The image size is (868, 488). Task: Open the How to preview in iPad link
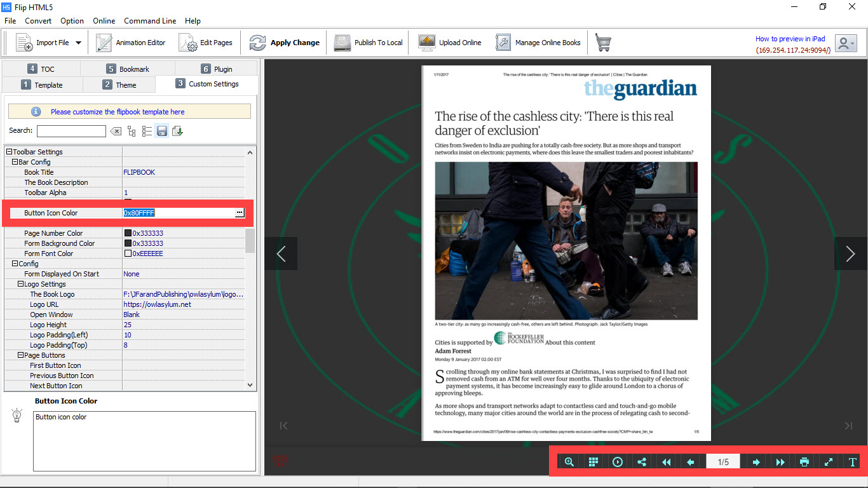click(791, 39)
